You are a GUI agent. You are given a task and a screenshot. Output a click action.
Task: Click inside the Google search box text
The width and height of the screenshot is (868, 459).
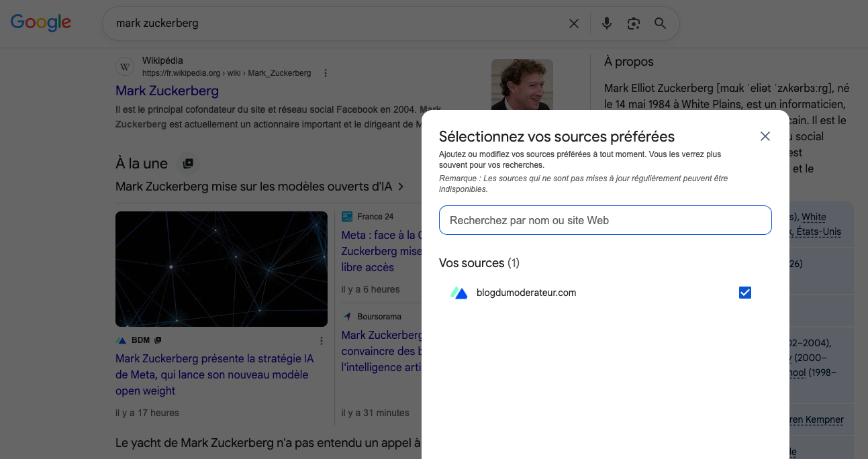336,23
